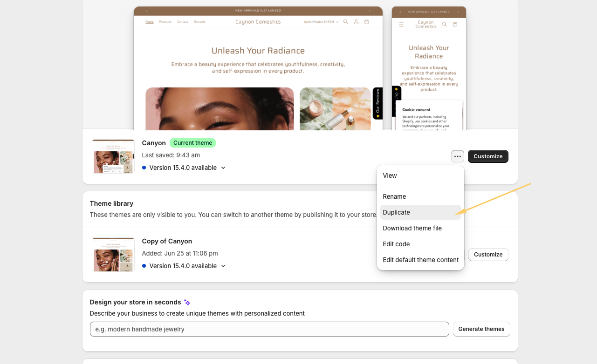Click the search icon in mobile preview

pos(445,24)
